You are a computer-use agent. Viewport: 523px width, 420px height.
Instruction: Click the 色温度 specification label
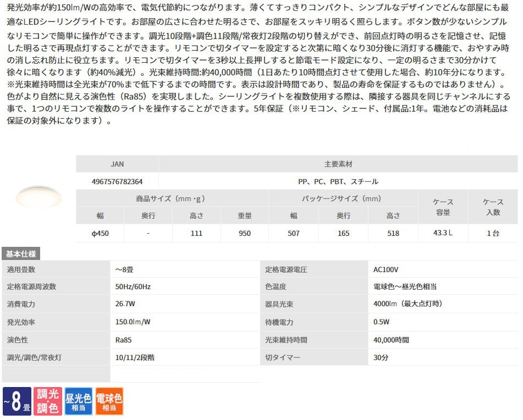pos(276,286)
